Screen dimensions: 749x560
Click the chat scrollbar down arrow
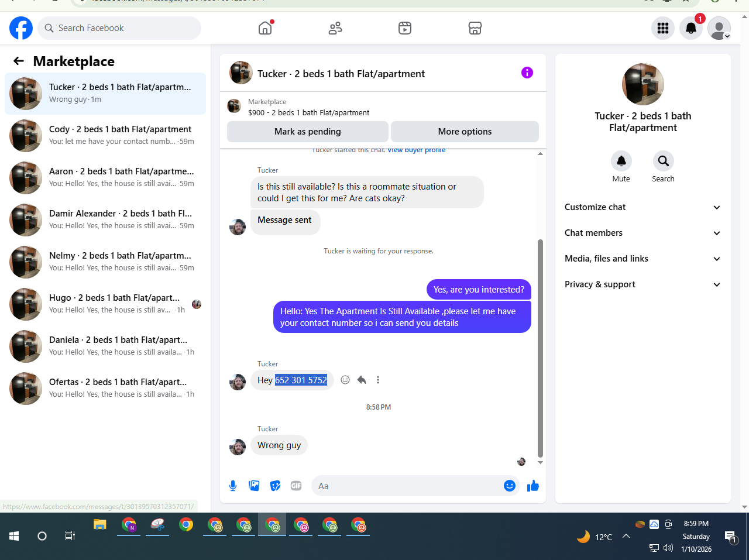coord(540,462)
